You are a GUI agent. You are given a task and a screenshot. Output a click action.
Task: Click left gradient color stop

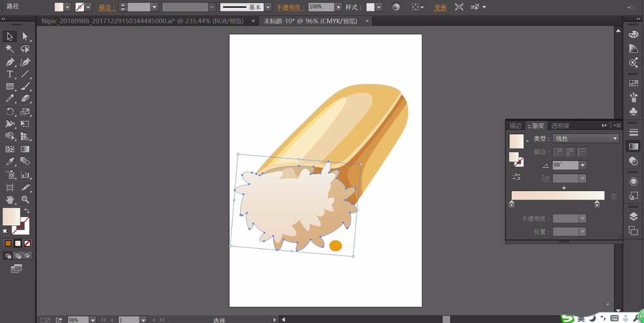click(512, 204)
